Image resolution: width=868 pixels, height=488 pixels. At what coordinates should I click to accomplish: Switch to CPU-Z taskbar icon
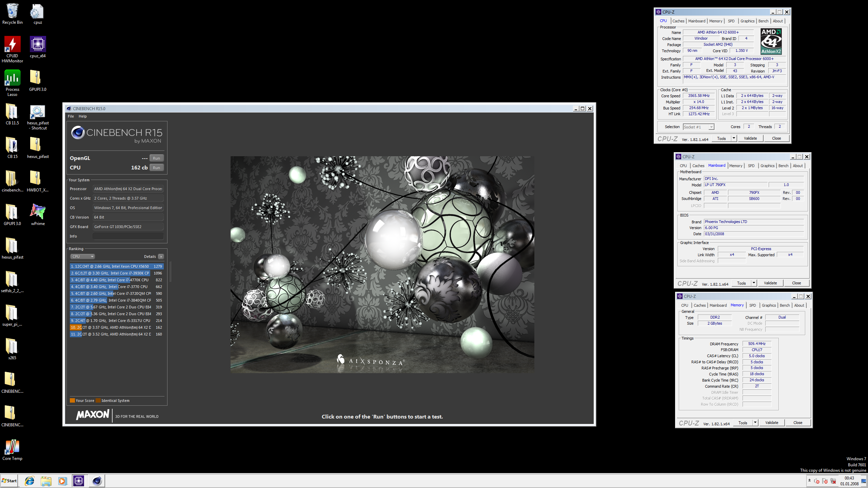[x=78, y=481]
